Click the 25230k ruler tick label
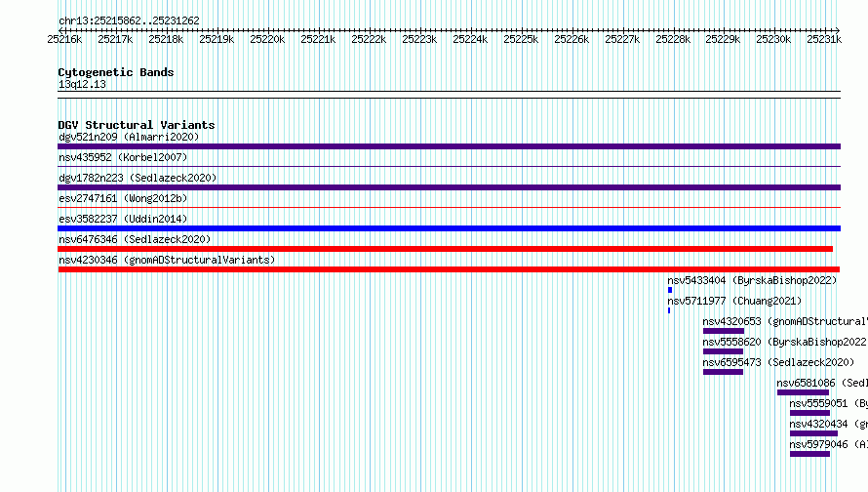 point(774,40)
